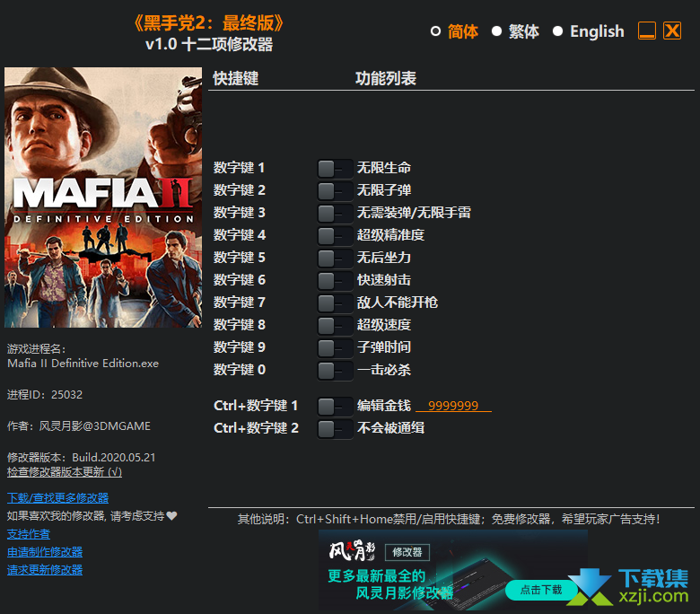Click the 支持作者 link

point(29,534)
